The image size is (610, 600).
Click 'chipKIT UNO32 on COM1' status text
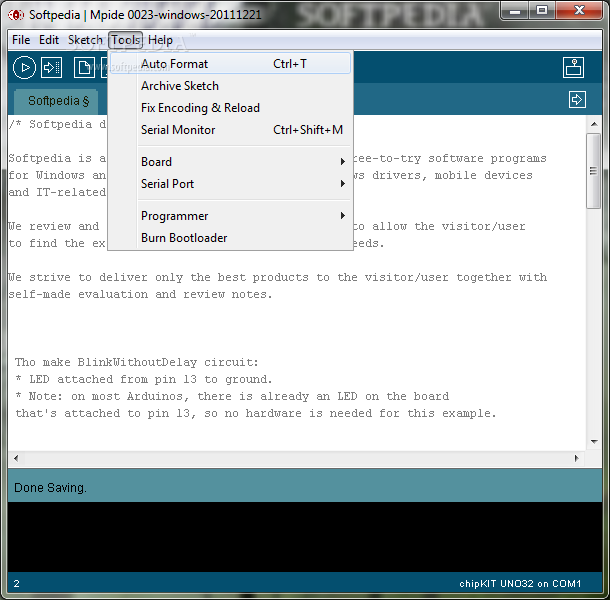click(520, 584)
